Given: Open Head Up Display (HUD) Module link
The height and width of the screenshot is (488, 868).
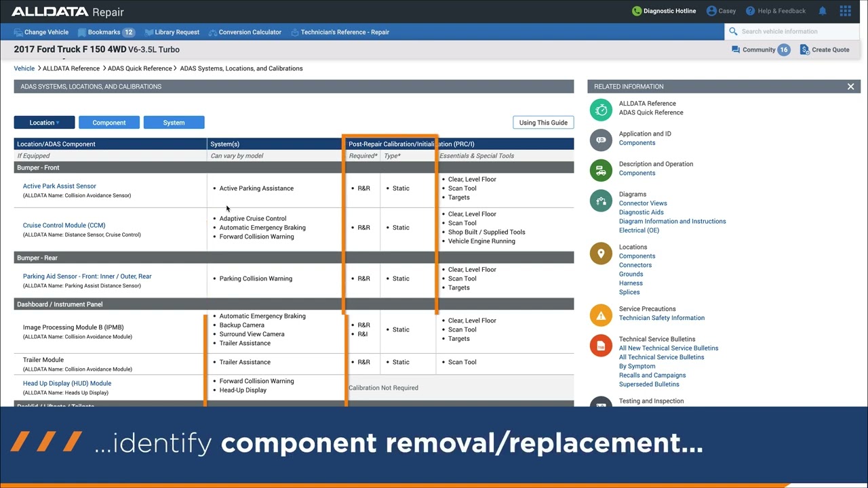Looking at the screenshot, I should coord(67,383).
